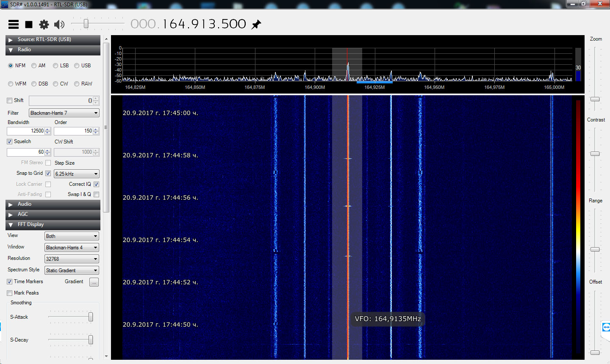Enable the Mark Peaks checkbox
Viewport: 610px width, 364px height.
tap(9, 293)
